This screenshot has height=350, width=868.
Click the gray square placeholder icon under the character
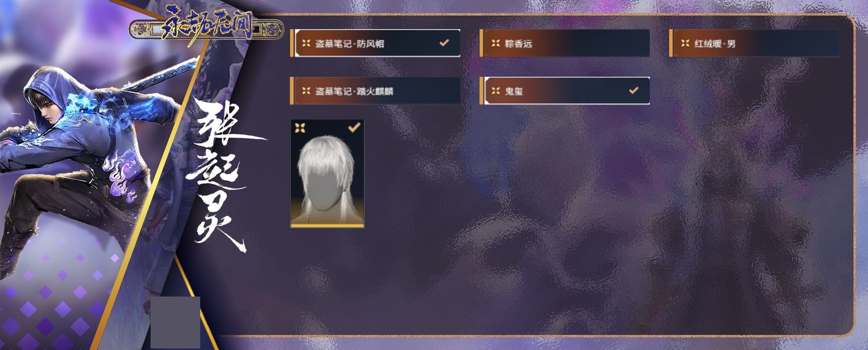175,322
